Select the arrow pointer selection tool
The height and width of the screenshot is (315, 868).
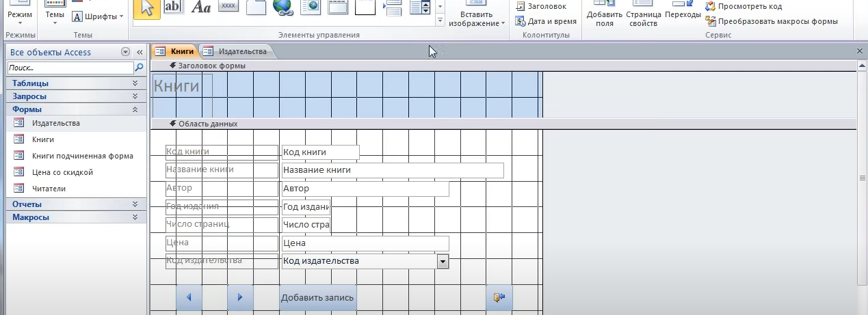click(x=147, y=8)
